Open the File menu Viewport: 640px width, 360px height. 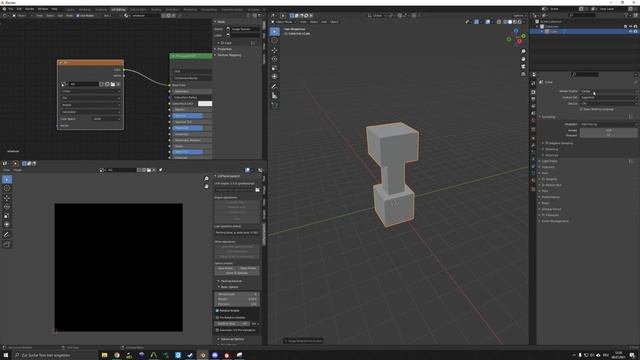tap(11, 9)
